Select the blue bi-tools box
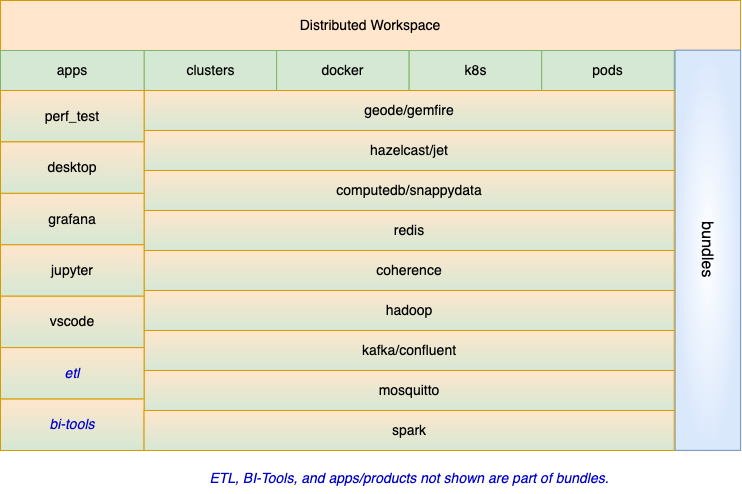Screen dimensions: 742x494 click(72, 424)
